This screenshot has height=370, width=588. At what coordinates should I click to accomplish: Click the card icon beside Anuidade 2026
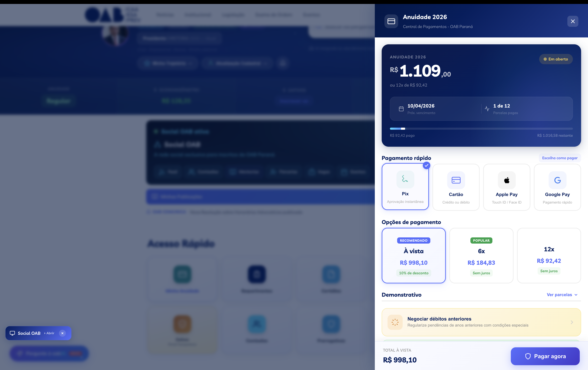click(391, 21)
